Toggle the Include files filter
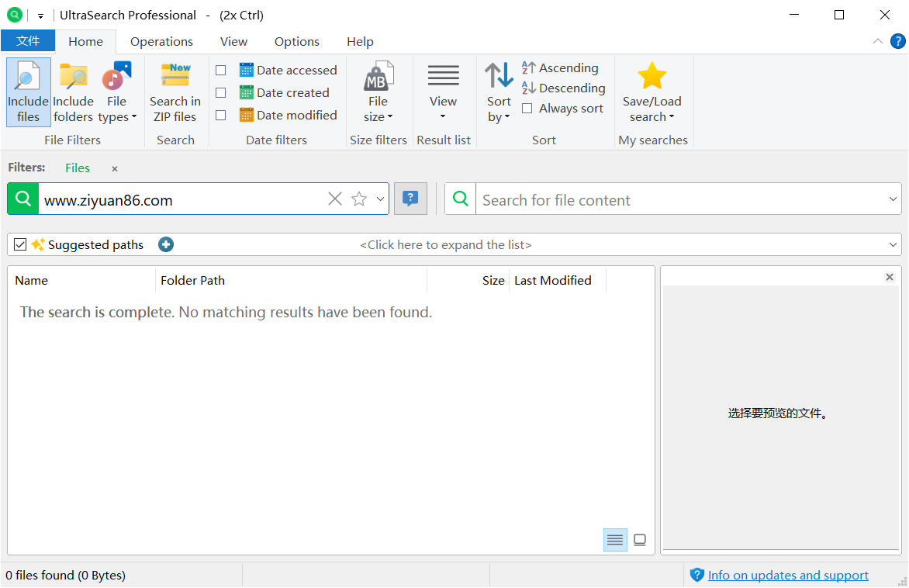This screenshot has width=909, height=588. coord(29,92)
